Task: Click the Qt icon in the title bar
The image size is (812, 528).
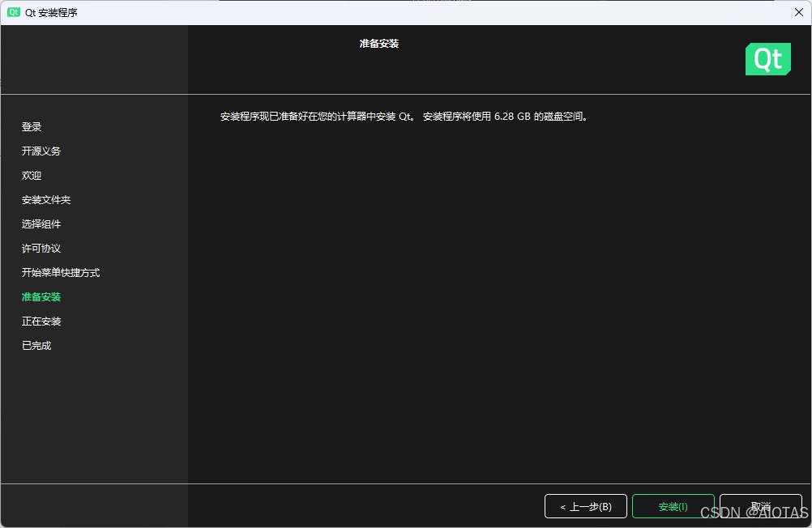Action: [14, 12]
